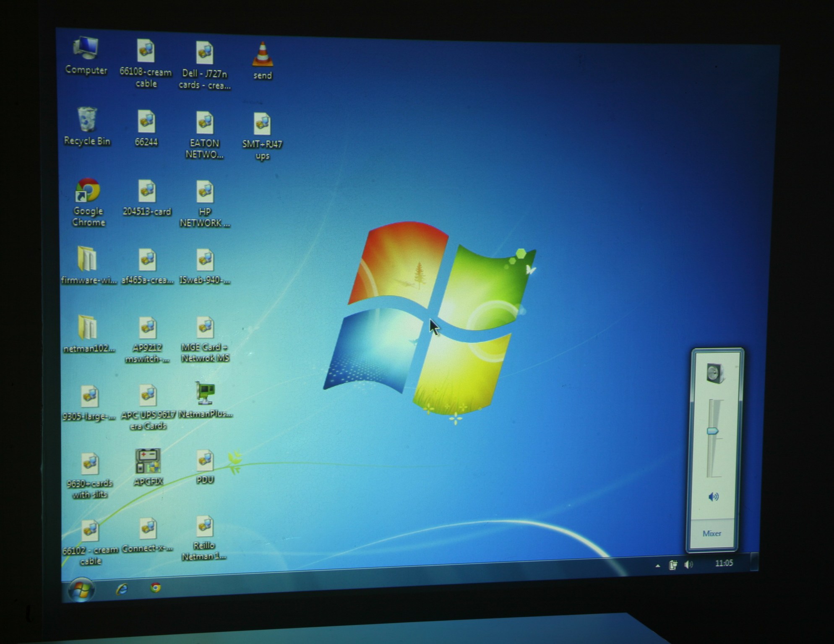The height and width of the screenshot is (644, 834).
Task: Launch Google Chrome from desktop shortcut
Action: click(88, 203)
